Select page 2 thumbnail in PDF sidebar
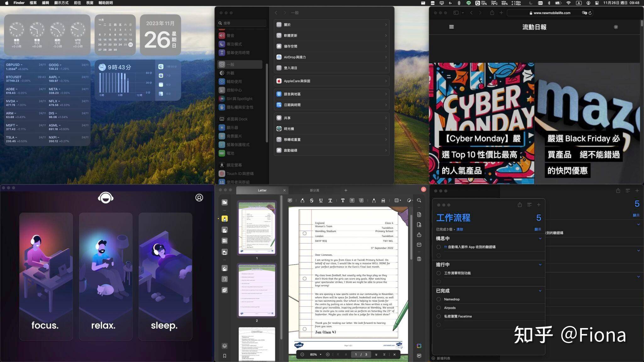Image resolution: width=644 pixels, height=362 pixels. [257, 291]
